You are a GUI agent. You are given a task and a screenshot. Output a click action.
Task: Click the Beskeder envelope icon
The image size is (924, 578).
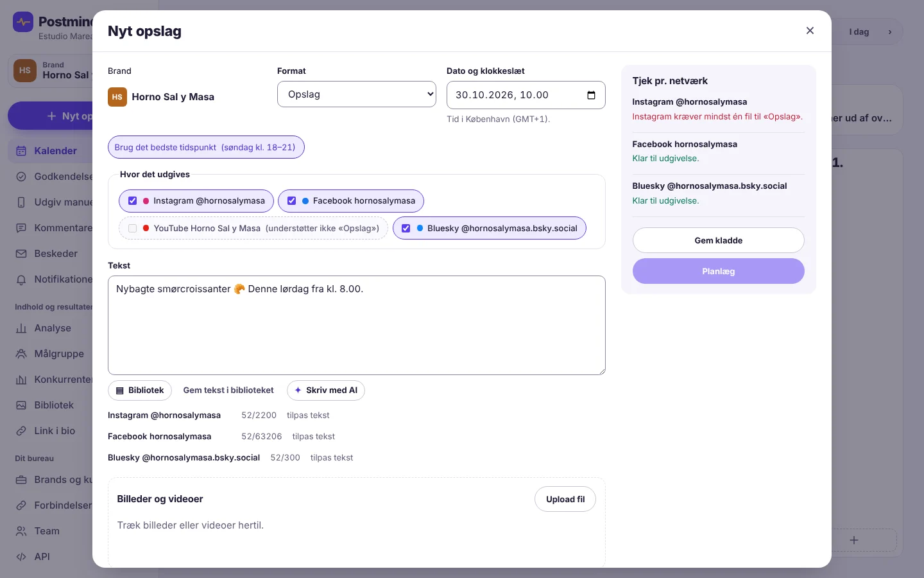(21, 254)
